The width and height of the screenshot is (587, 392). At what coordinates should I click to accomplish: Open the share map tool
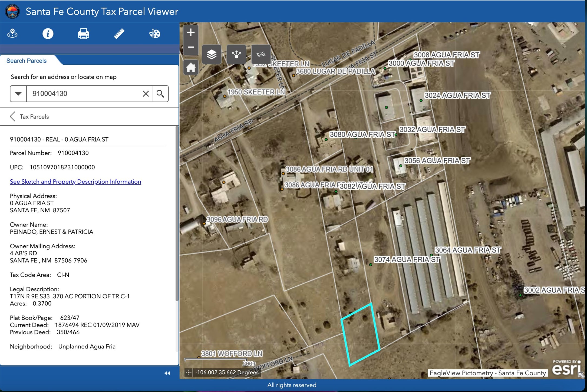pos(236,54)
